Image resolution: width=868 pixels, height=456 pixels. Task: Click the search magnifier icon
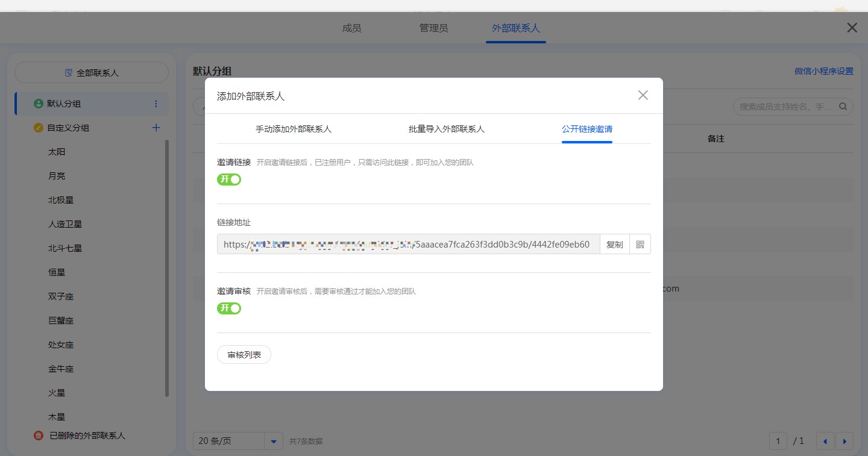point(843,107)
